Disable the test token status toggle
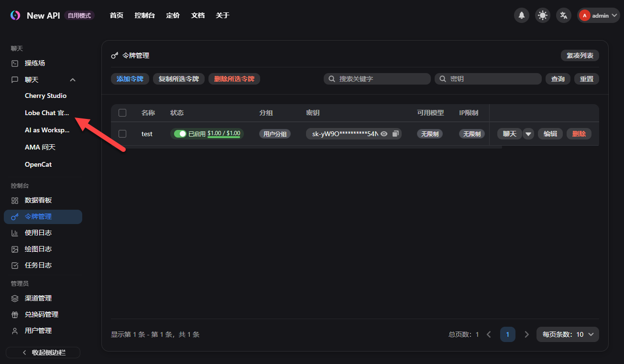 (x=181, y=134)
